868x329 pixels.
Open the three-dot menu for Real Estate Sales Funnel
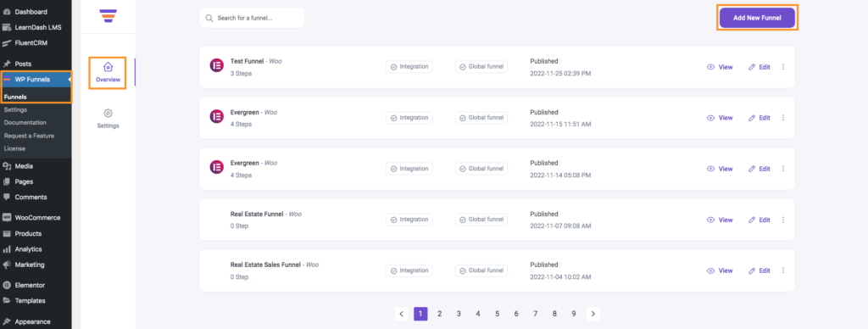783,270
